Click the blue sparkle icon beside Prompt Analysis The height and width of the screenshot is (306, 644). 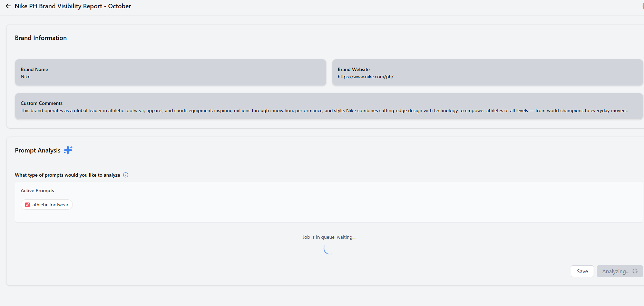pyautogui.click(x=68, y=150)
